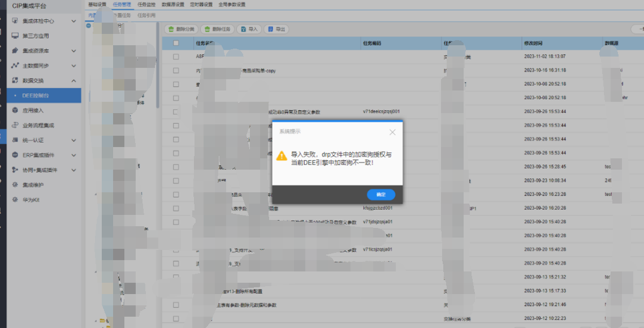Click timestamp 2023-09-13 15:17:33
The image size is (644, 328).
[545, 291]
